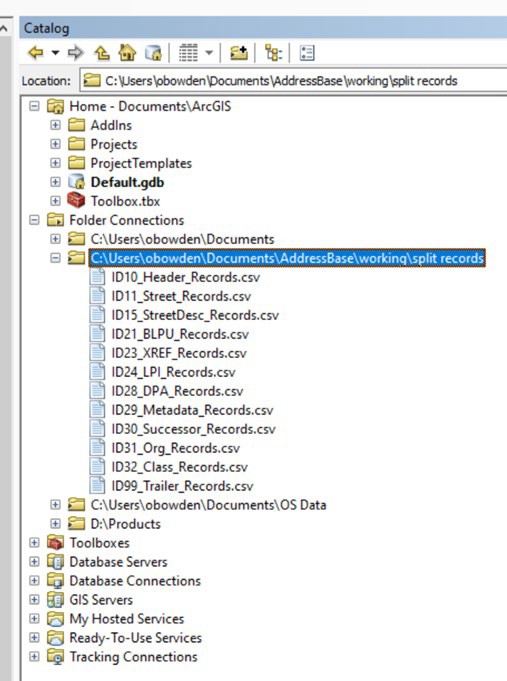507x681 pixels.
Task: Collapse the Folder Connections node
Action: (x=34, y=220)
